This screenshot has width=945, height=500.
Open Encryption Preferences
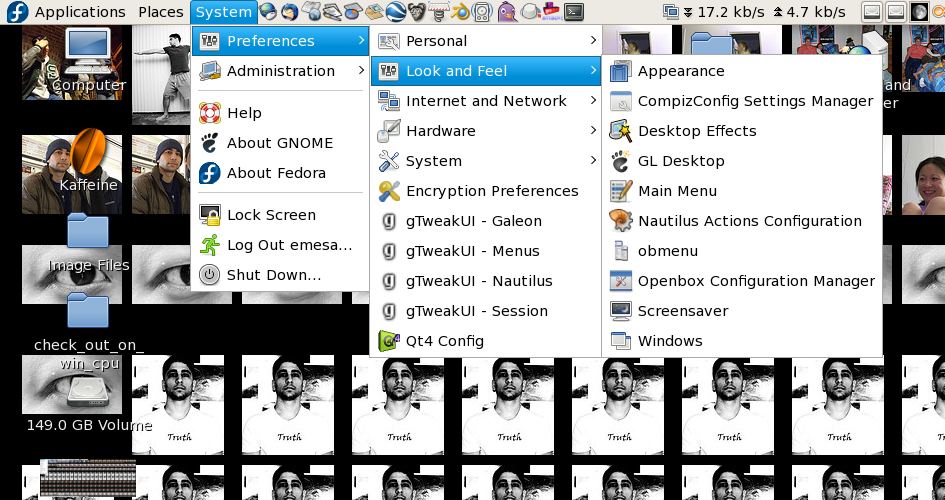pos(486,191)
